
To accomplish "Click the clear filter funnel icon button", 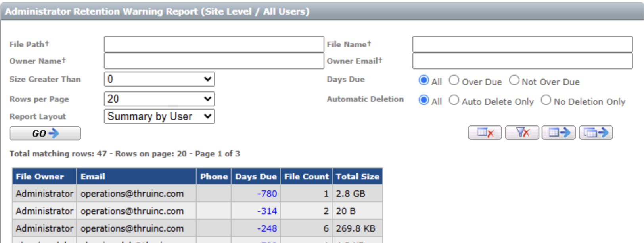I will point(522,133).
